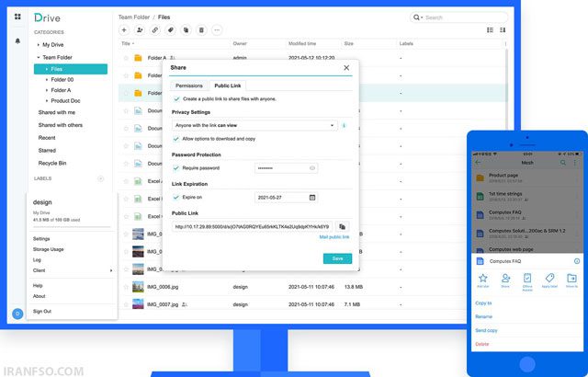Collapse the Team Folder tree node

39,57
